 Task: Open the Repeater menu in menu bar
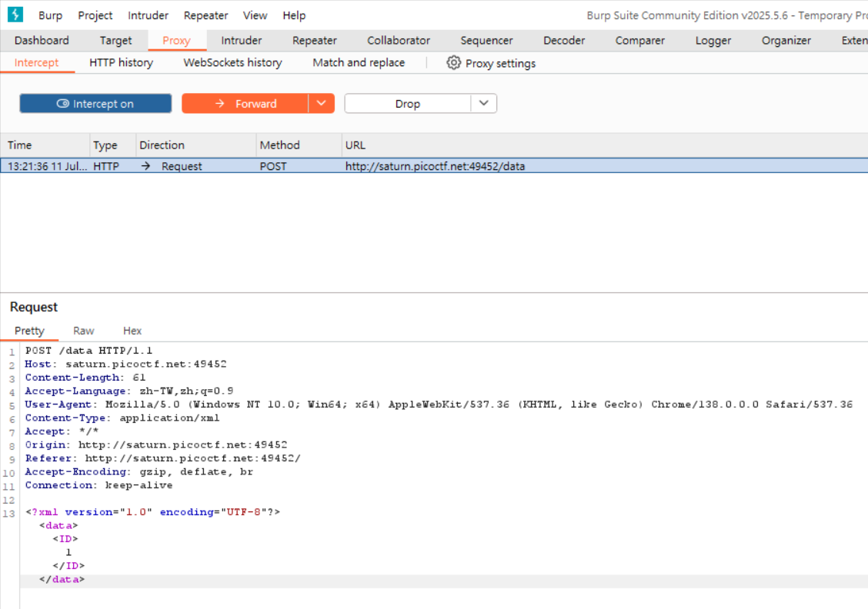click(x=206, y=15)
